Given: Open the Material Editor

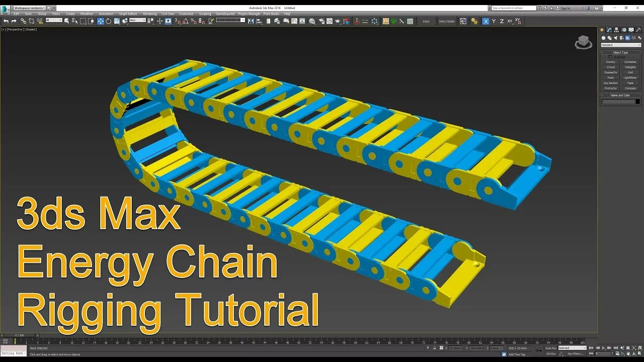Looking at the screenshot, I should click(x=312, y=21).
